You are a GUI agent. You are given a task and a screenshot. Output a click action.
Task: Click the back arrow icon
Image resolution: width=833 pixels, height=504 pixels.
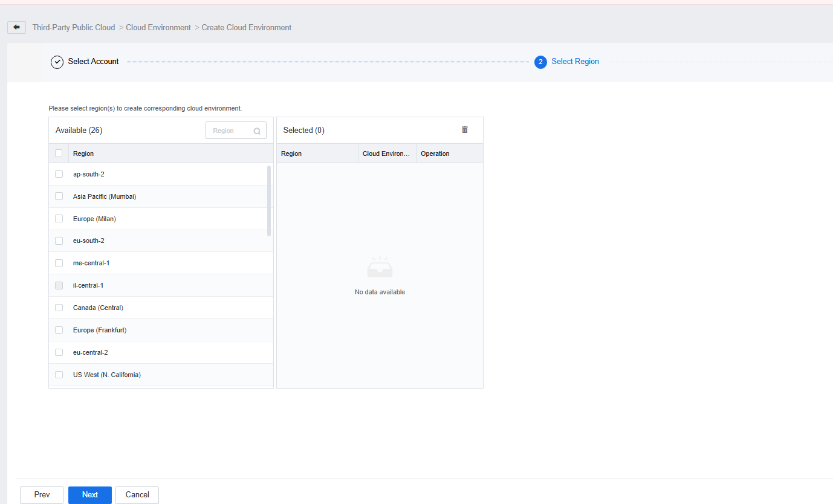point(16,28)
